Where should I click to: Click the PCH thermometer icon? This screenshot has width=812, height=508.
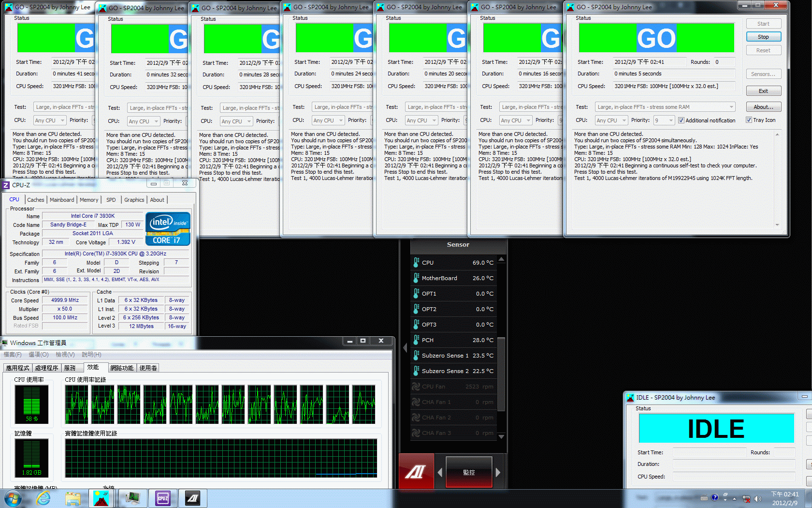tap(416, 340)
